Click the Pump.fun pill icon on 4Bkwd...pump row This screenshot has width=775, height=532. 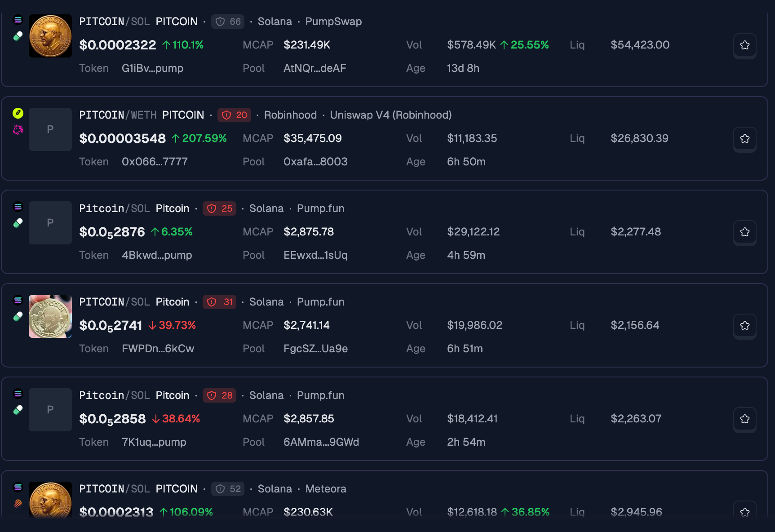[18, 223]
